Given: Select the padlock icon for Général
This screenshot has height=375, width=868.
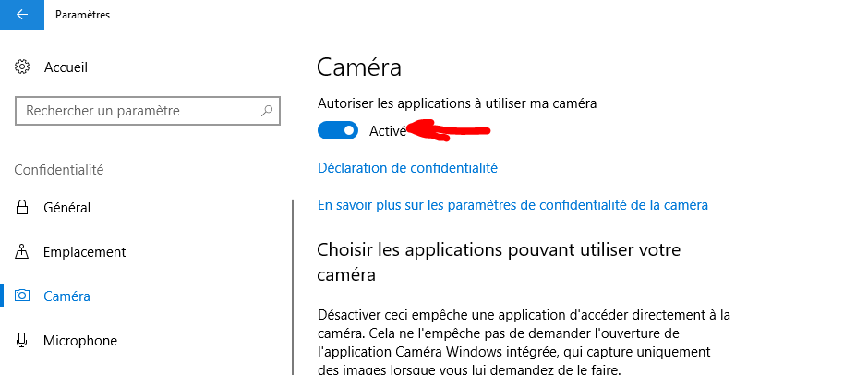Looking at the screenshot, I should click(x=22, y=208).
